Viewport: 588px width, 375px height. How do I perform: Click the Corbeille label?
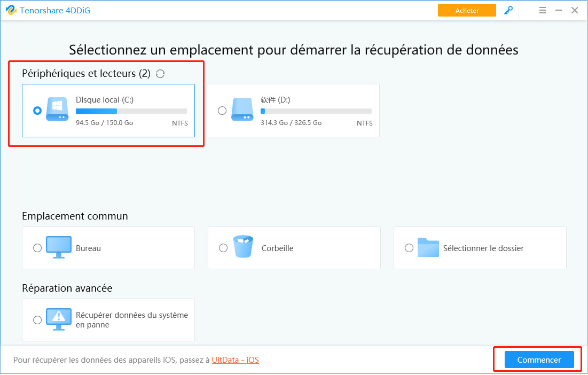click(x=278, y=248)
